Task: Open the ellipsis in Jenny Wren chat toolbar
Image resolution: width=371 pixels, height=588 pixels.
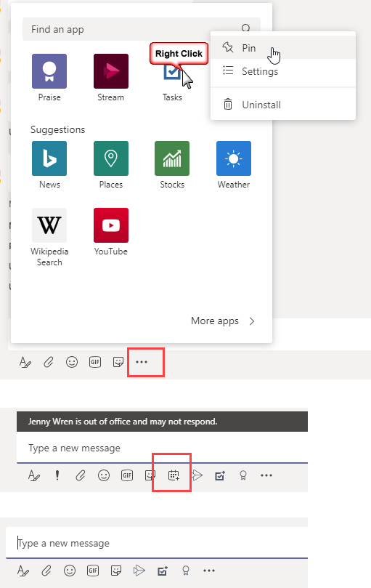Action: coord(266,475)
